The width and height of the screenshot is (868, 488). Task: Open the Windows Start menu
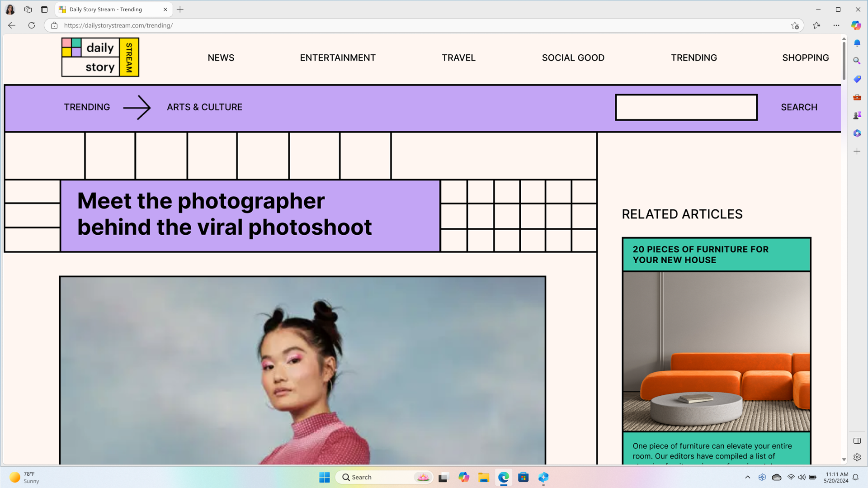click(325, 477)
